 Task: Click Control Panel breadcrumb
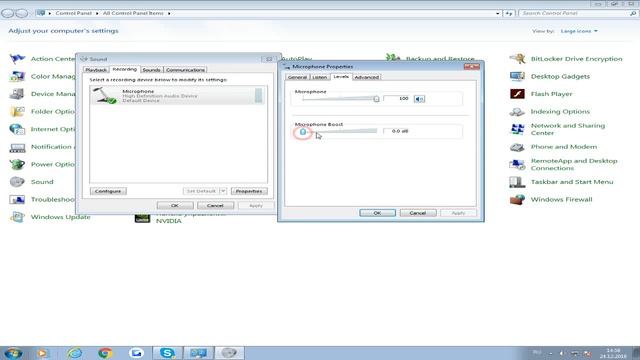[73, 13]
